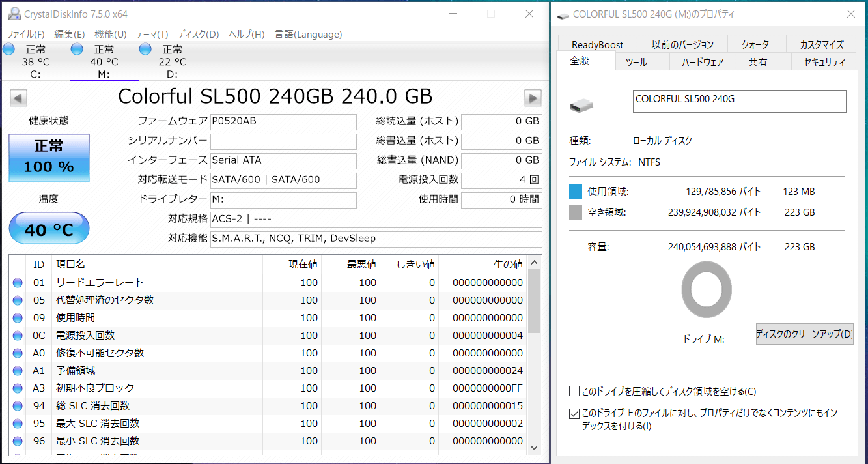Switch to クォータ tab

755,44
